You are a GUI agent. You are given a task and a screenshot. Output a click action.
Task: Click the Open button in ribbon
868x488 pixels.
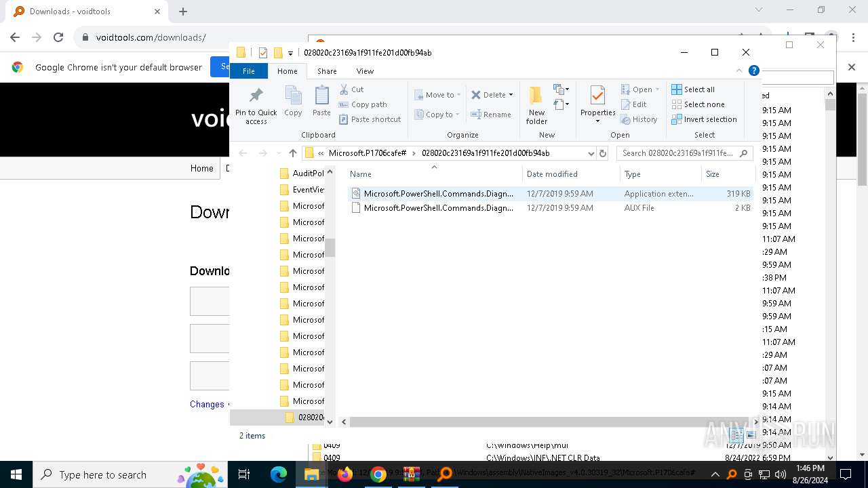(640, 89)
